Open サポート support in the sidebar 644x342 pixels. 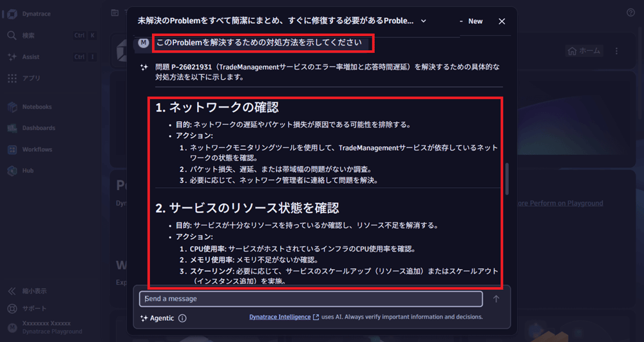point(27,309)
